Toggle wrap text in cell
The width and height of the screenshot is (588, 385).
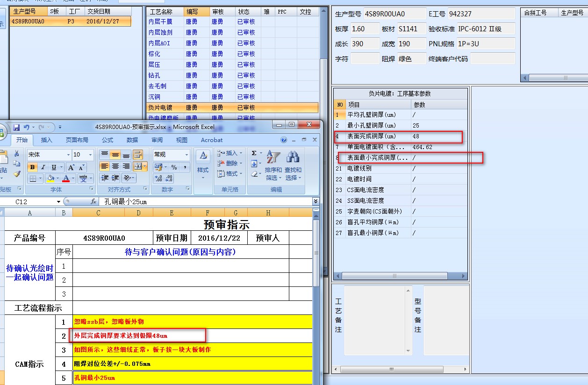point(138,154)
